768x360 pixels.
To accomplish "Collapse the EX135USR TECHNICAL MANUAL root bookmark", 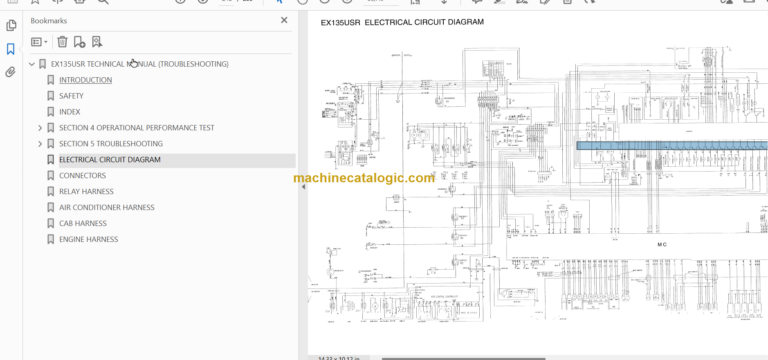I will (32, 64).
